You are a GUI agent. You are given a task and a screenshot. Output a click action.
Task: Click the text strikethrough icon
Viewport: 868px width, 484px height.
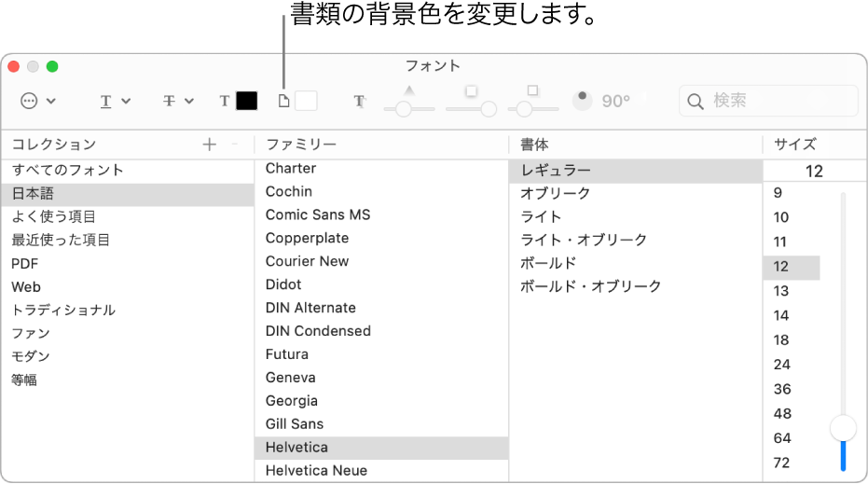[x=170, y=101]
